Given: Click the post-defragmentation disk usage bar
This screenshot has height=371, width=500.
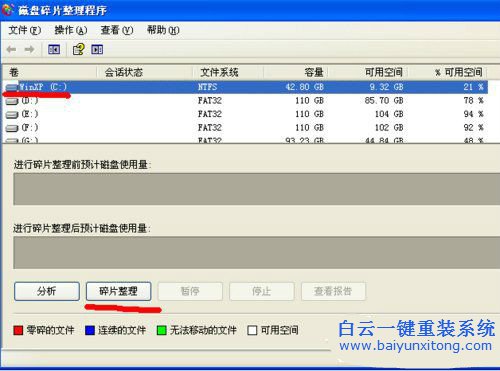Looking at the screenshot, I should 257,253.
